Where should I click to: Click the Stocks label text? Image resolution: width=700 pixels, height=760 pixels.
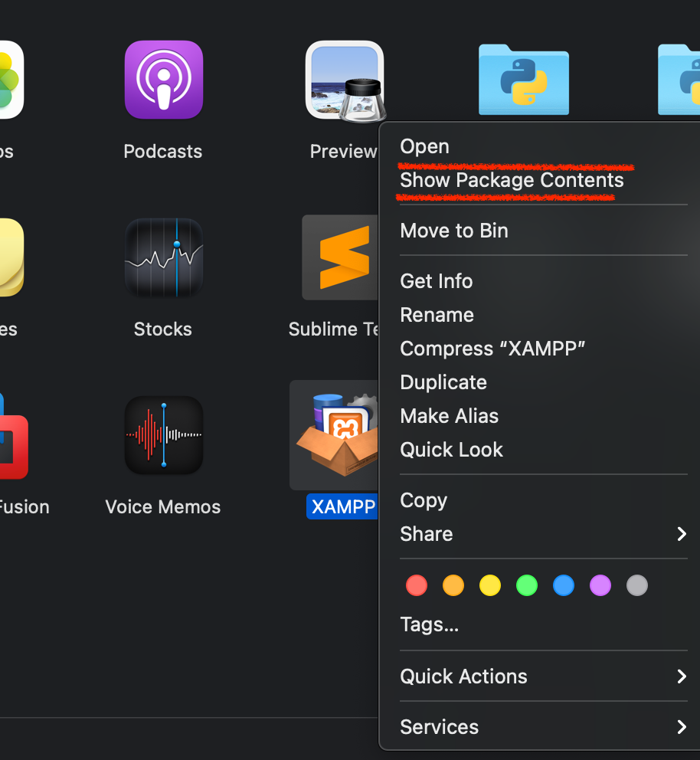pyautogui.click(x=163, y=329)
